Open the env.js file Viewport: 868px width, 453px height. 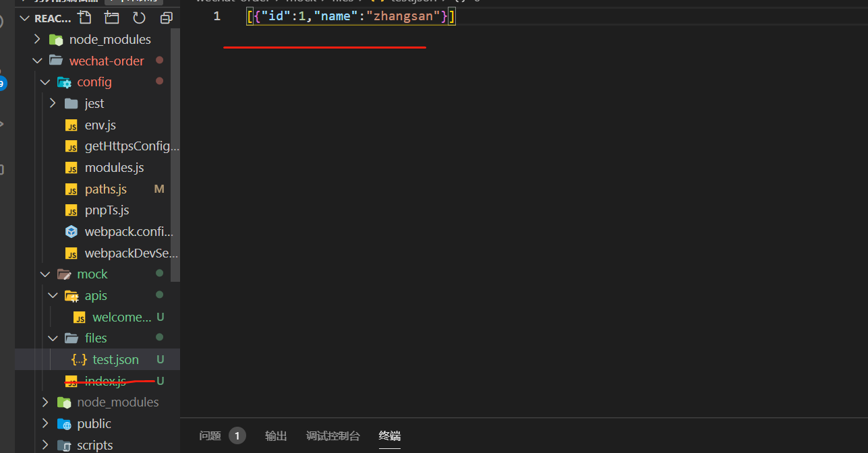100,125
